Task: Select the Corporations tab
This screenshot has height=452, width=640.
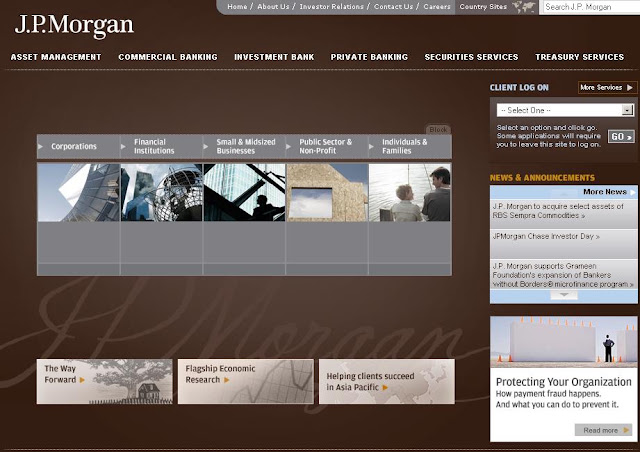Action: 78,147
